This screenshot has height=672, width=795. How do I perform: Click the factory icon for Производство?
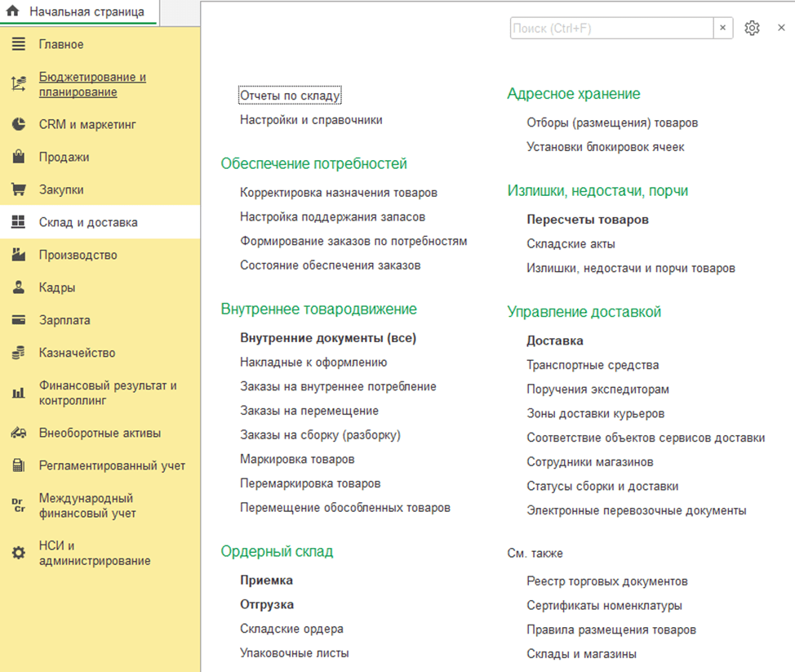18,255
